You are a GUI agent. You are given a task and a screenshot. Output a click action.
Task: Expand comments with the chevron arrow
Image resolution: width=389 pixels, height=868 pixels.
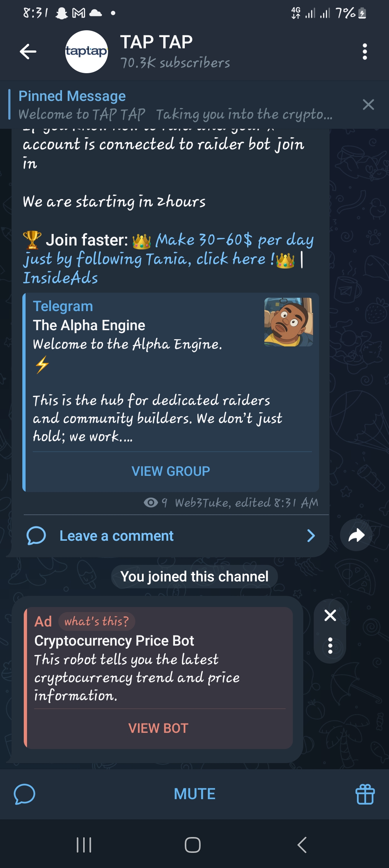311,536
